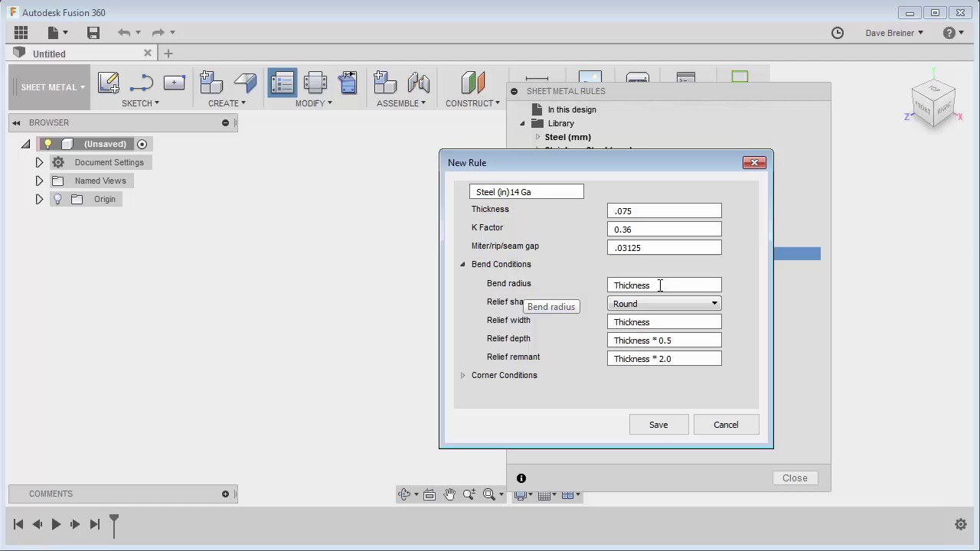Expand Document Settings in browser

[x=39, y=162]
